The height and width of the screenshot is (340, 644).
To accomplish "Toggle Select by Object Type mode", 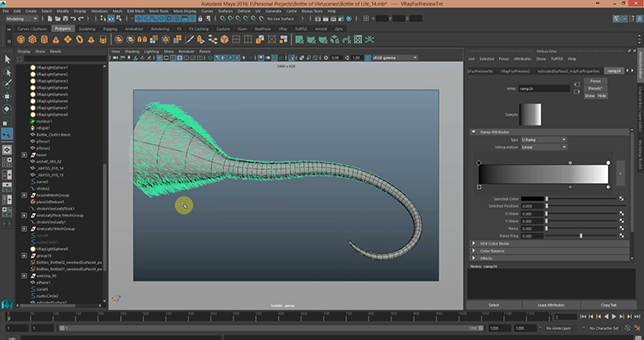I will [111, 19].
